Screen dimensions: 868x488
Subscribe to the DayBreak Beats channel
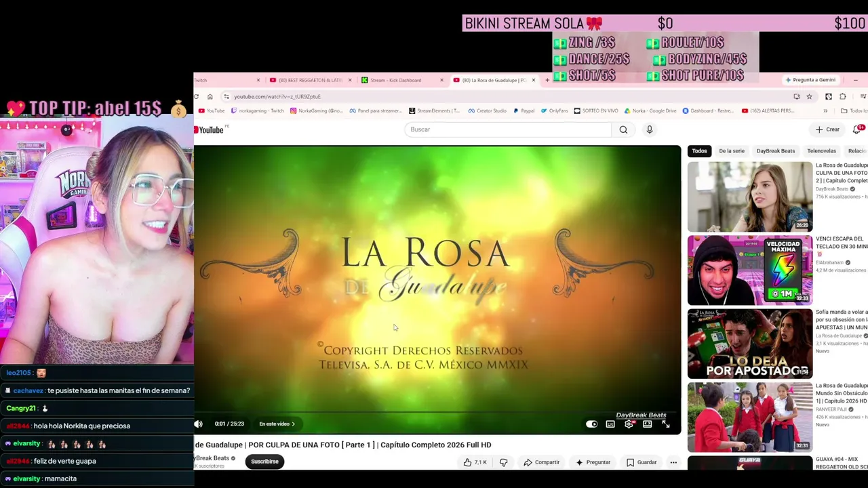pyautogui.click(x=264, y=462)
